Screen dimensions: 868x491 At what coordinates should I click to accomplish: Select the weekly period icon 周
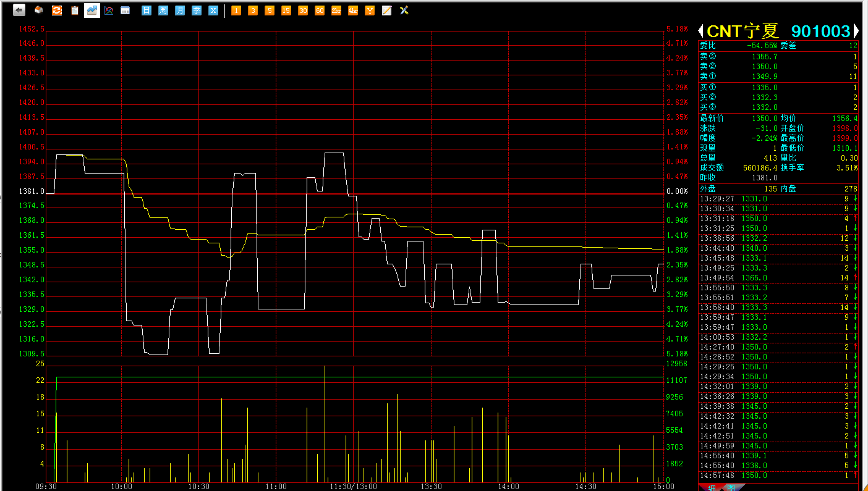pos(163,10)
